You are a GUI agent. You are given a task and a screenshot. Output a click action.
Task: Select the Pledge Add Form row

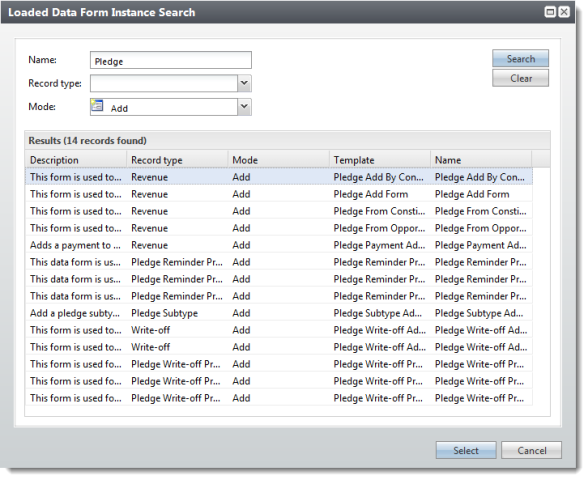(x=279, y=194)
